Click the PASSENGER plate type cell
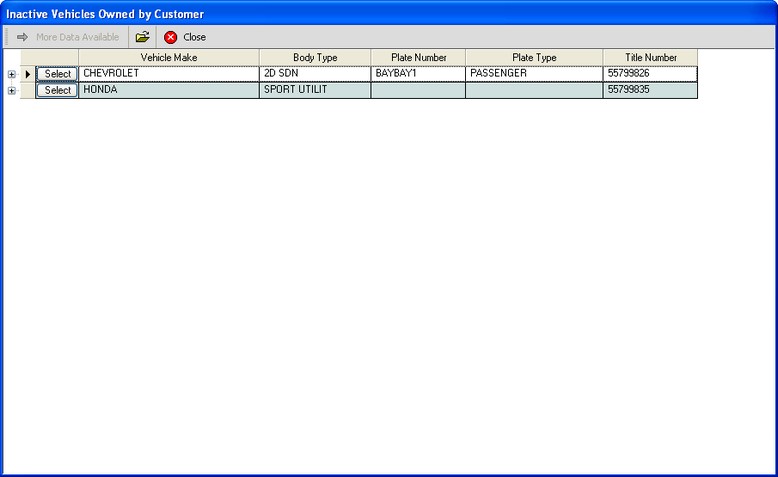 pos(534,74)
